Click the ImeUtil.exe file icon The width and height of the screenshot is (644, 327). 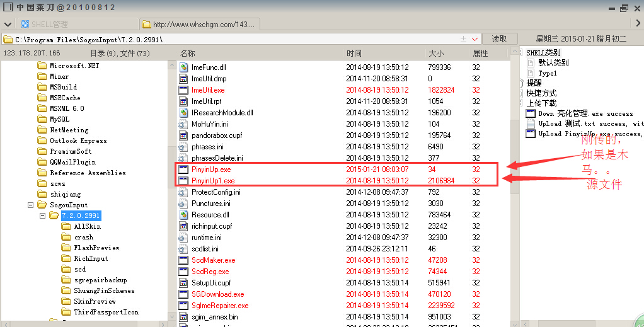183,90
